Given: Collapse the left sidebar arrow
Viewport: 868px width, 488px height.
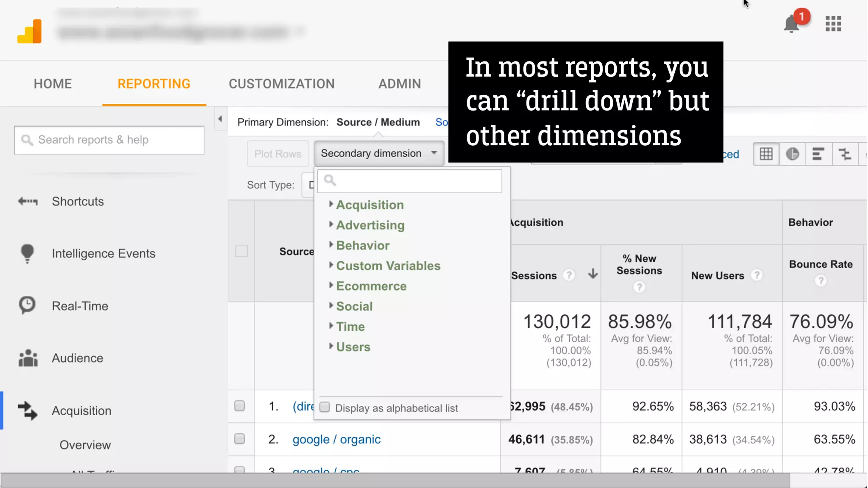Looking at the screenshot, I should tap(220, 119).
